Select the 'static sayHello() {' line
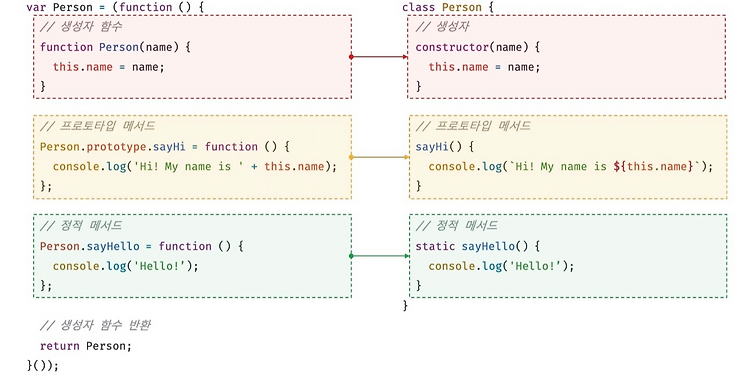Viewport: 750px width, 379px height. 477,246
